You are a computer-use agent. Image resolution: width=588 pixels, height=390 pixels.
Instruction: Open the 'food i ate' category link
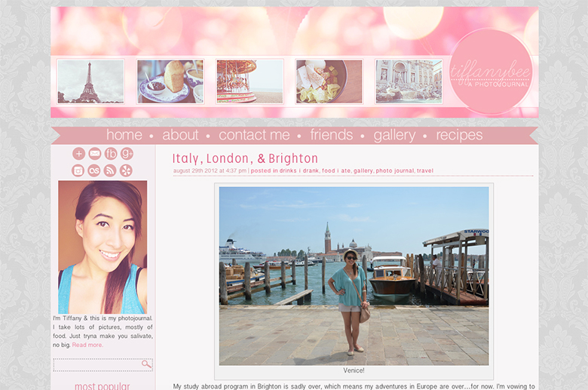click(336, 170)
